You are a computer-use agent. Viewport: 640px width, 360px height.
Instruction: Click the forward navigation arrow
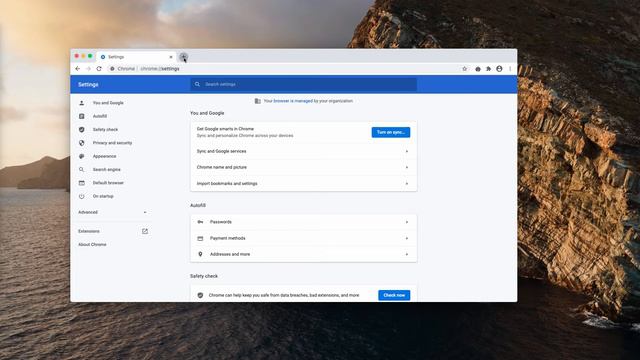coord(88,69)
